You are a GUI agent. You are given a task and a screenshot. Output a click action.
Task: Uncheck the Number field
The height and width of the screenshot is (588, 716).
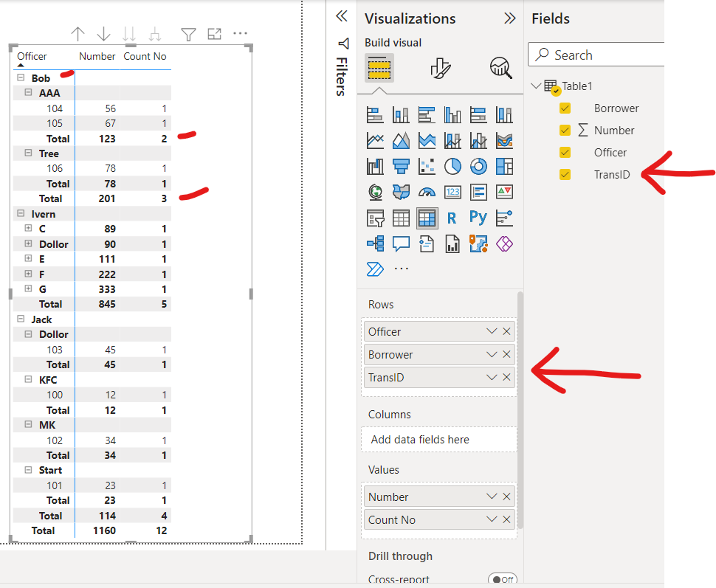click(x=565, y=130)
